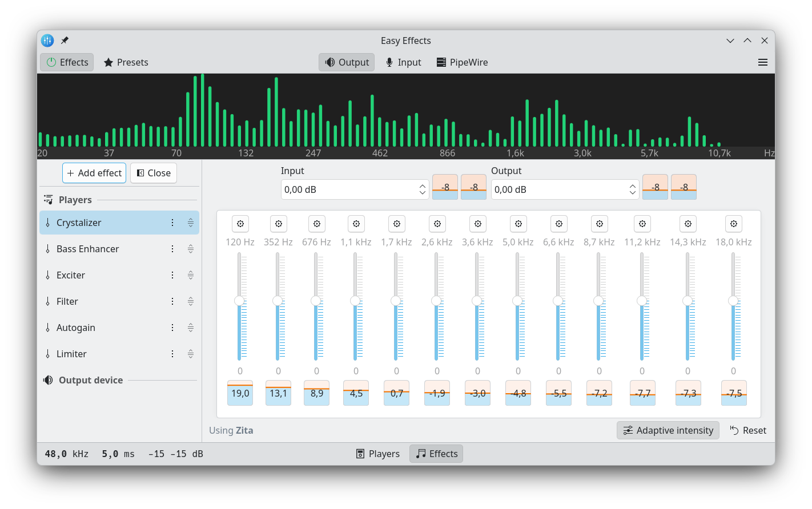Reset the Crystalizer settings
Image resolution: width=812 pixels, height=509 pixels.
click(748, 430)
